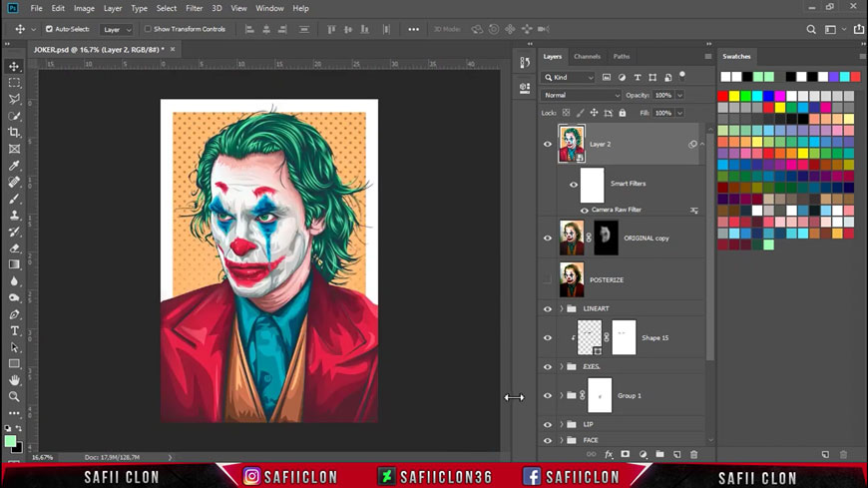Viewport: 868px width, 488px height.
Task: Hide Smart Filters visibility eye
Action: point(574,185)
